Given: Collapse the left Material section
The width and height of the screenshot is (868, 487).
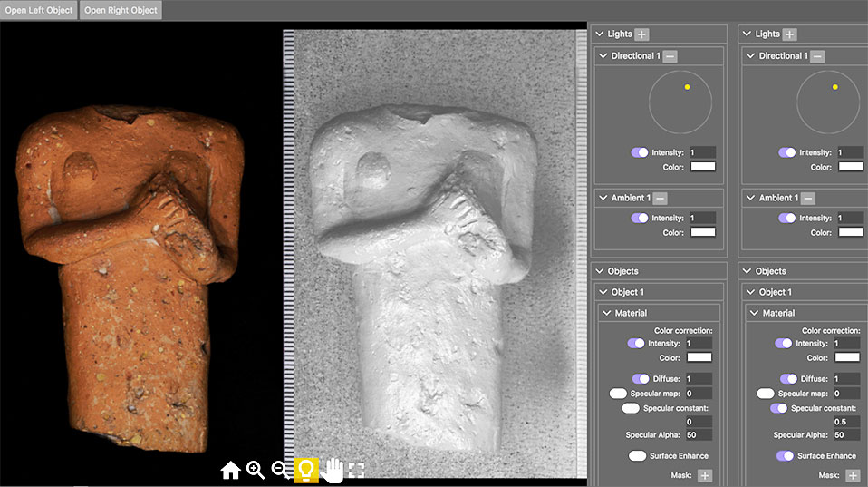Looking at the screenshot, I should tap(607, 313).
